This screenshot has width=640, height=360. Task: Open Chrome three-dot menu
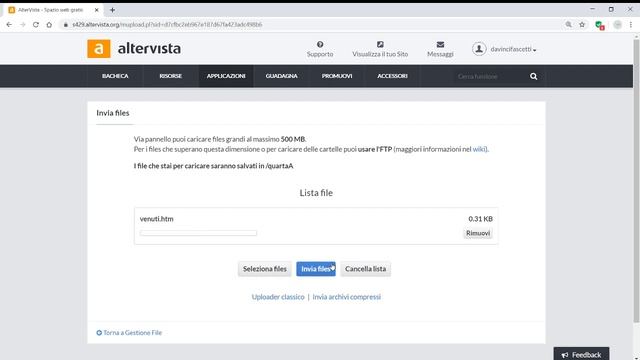(631, 24)
